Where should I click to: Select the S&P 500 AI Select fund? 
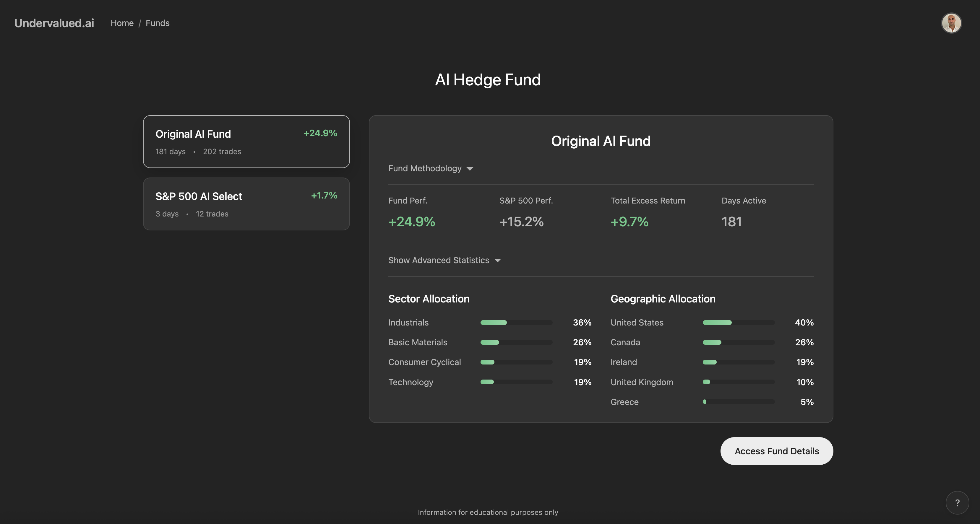(x=246, y=204)
